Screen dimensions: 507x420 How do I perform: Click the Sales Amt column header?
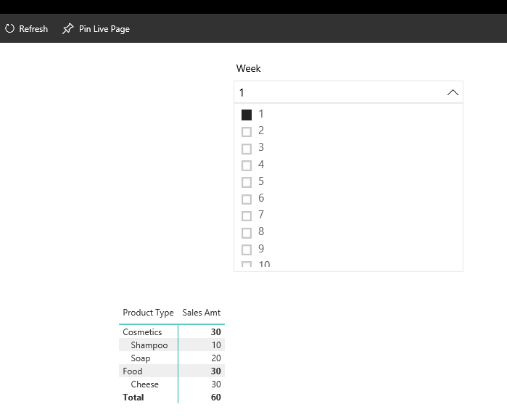click(x=201, y=313)
